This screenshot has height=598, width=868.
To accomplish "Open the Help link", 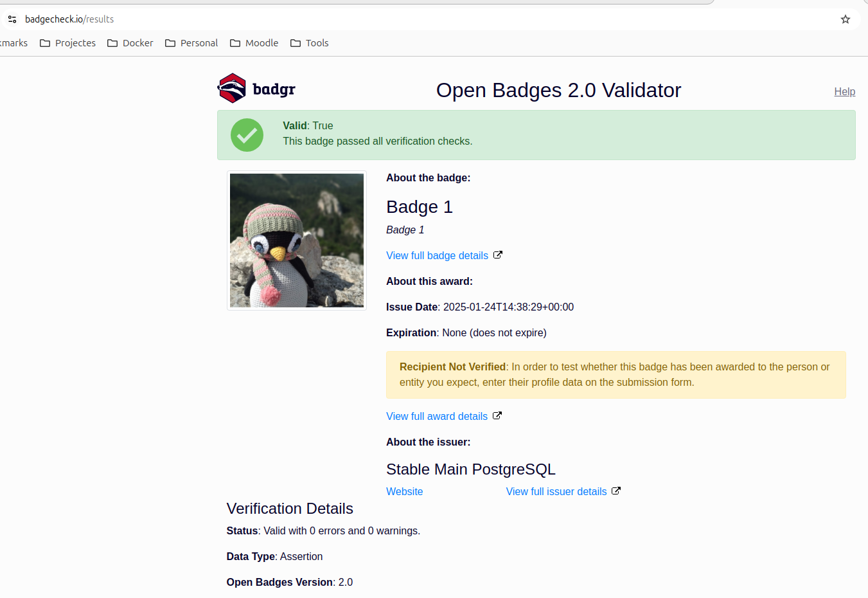I will [x=844, y=91].
